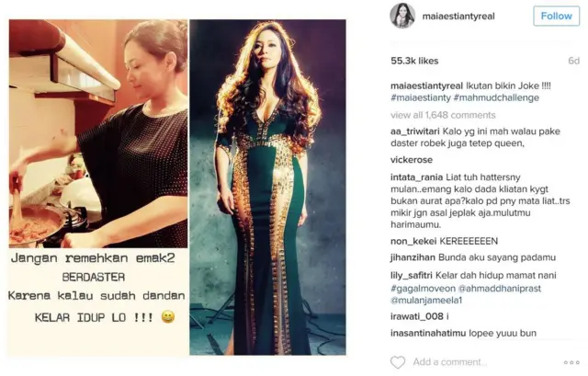
Task: Open commenter vickerose's profile
Action: [x=412, y=160]
